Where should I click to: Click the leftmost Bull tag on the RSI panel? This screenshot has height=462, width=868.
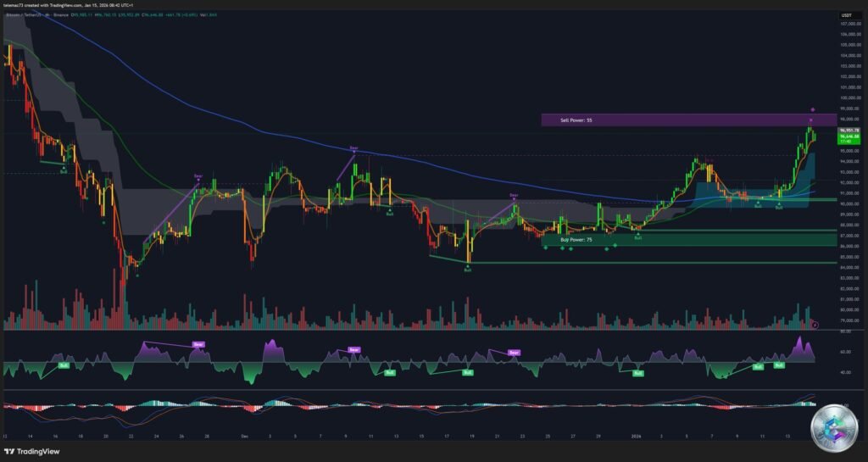[x=64, y=365]
